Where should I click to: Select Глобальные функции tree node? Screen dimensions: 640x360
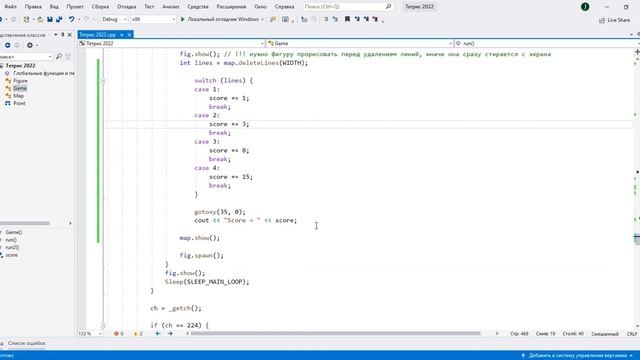coord(44,73)
